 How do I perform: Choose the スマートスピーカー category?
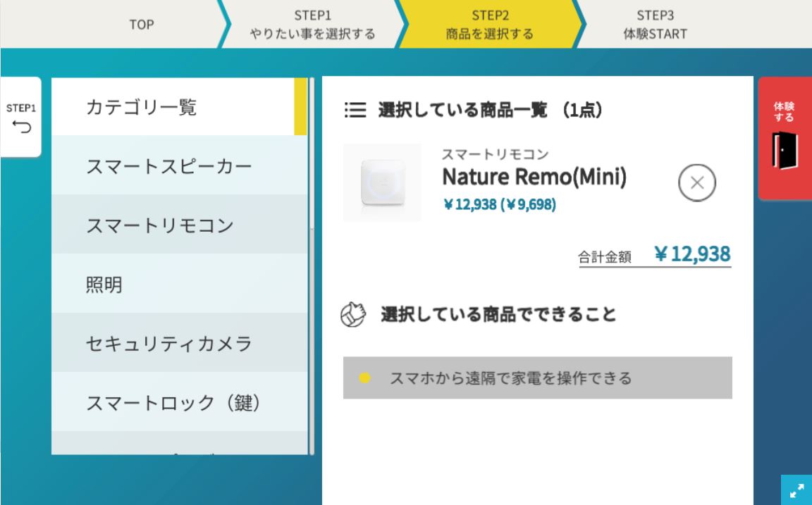(x=179, y=166)
